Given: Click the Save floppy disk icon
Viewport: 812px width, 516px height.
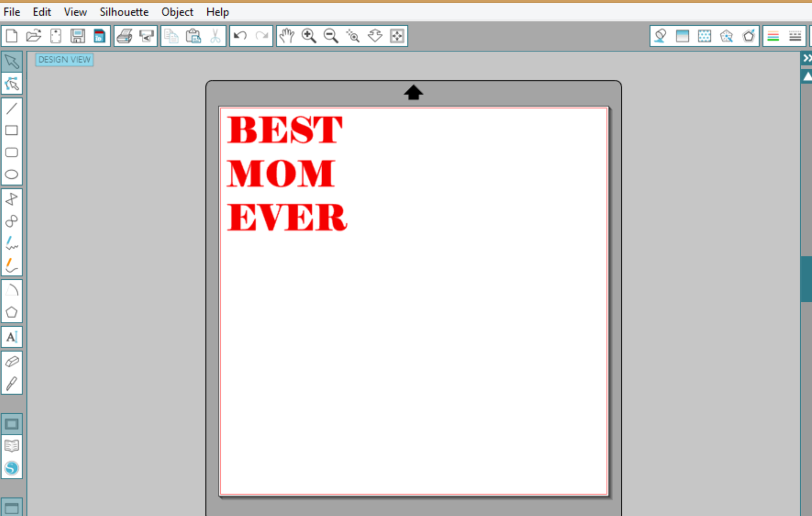Looking at the screenshot, I should click(x=77, y=36).
